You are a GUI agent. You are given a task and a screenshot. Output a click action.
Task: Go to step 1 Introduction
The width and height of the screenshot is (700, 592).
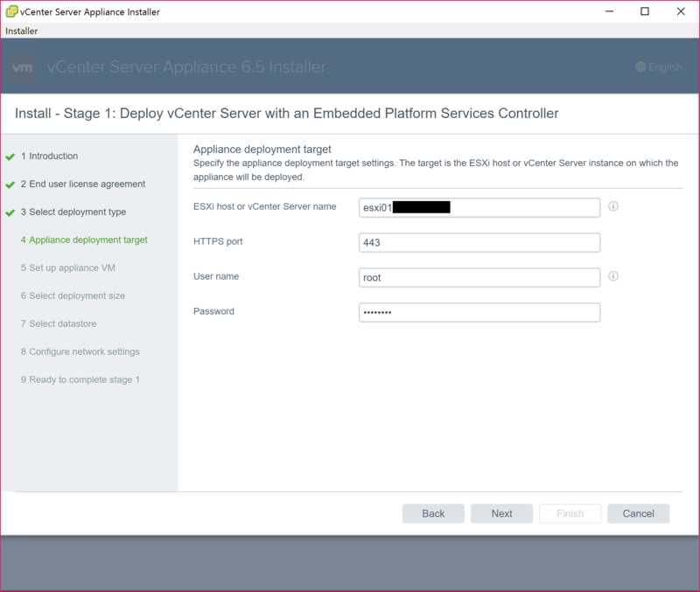pyautogui.click(x=49, y=157)
